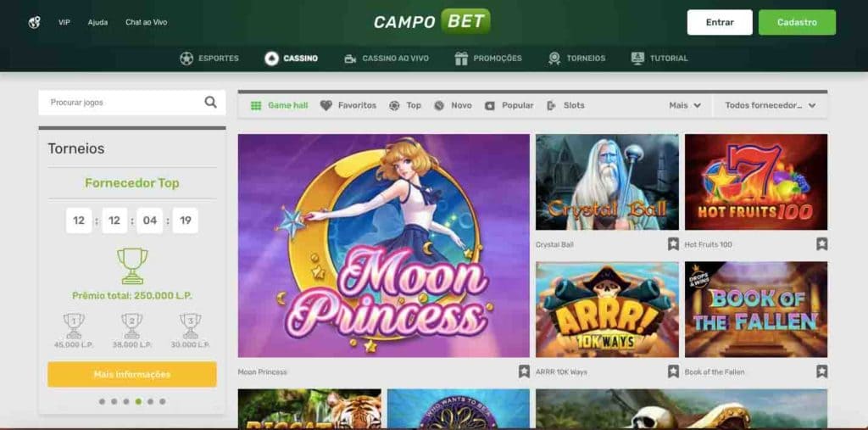
Task: Select the Esportes soccer ball icon
Action: pos(186,59)
